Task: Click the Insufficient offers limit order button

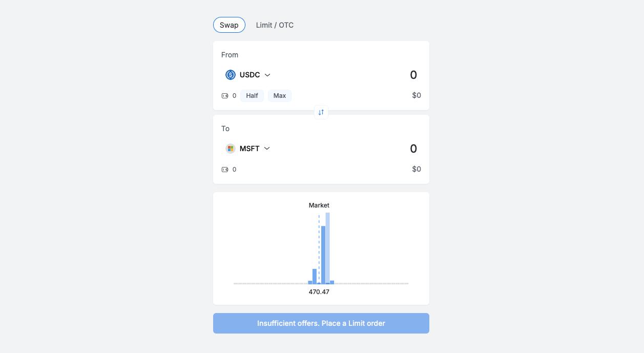Action: click(321, 323)
